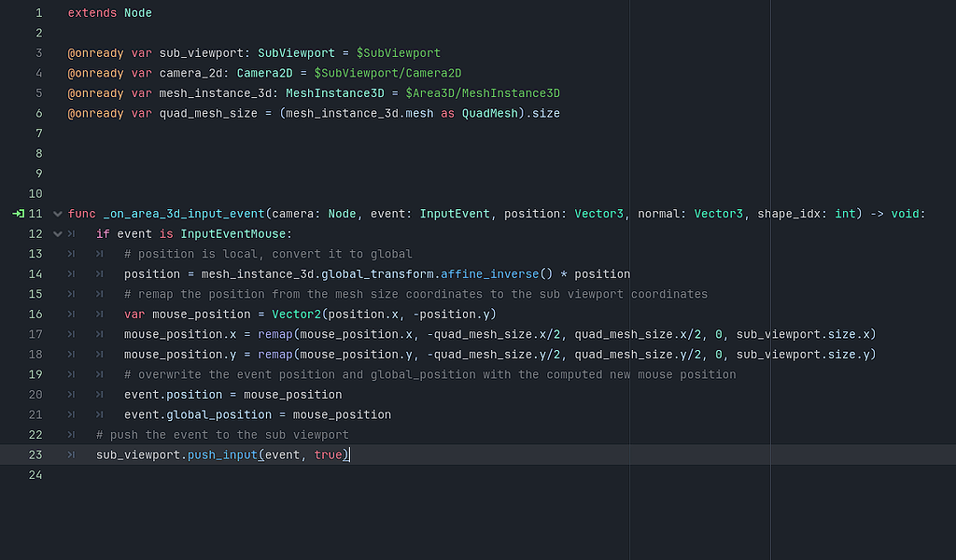956x560 pixels.
Task: Click the void return type on line 11
Action: (x=907, y=213)
